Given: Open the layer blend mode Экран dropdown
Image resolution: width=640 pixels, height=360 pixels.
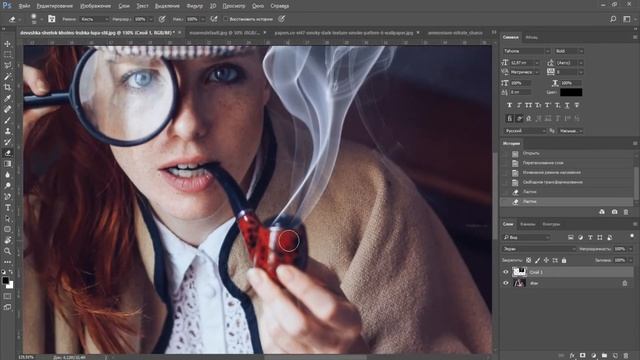Looking at the screenshot, I should [539, 249].
